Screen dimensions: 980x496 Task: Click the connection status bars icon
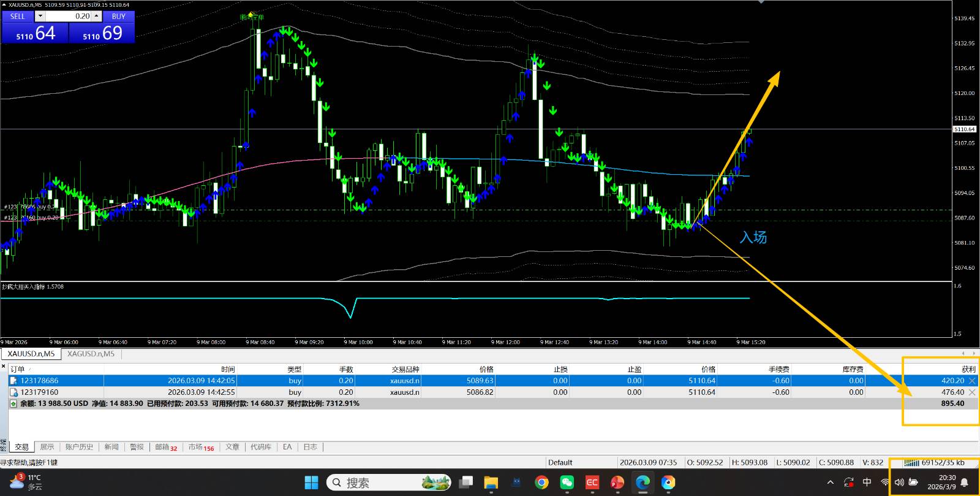click(911, 463)
